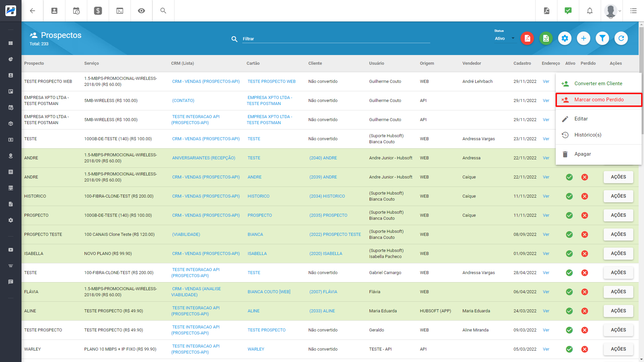The height and width of the screenshot is (362, 644).
Task: Open AÇÕES dropdown for FLÁVIA row
Action: [618, 292]
